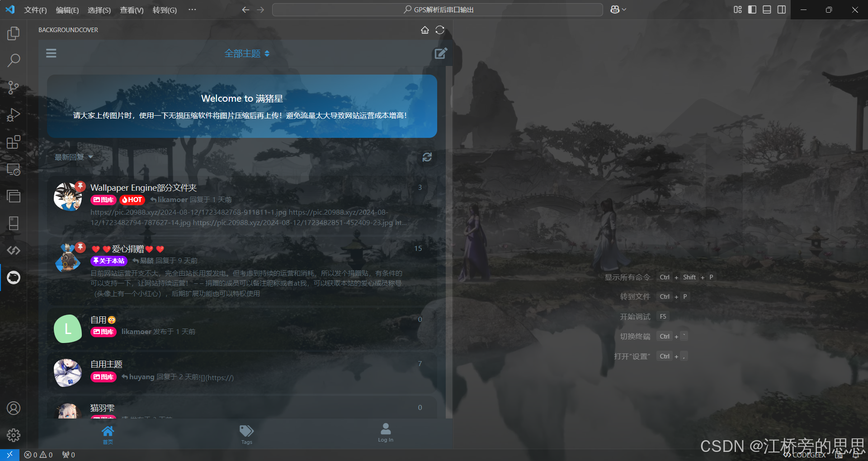Open the Remote Explorer view
This screenshot has height=461, width=868.
pos(14,169)
